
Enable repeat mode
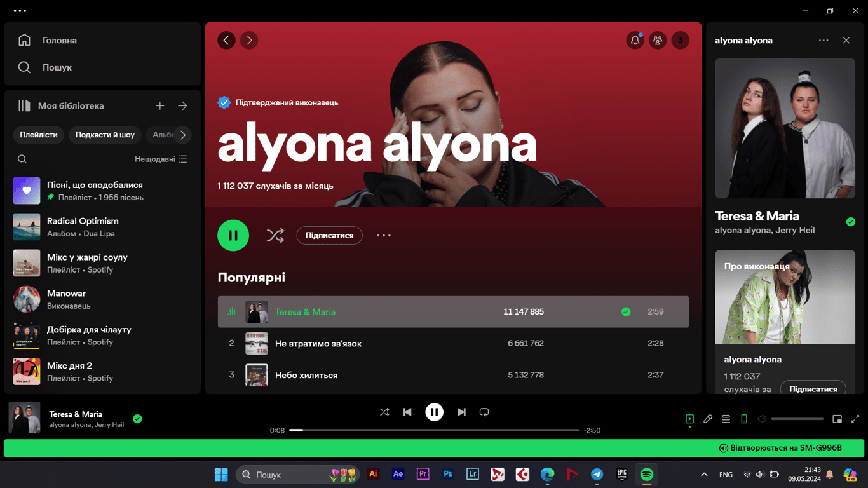(484, 412)
